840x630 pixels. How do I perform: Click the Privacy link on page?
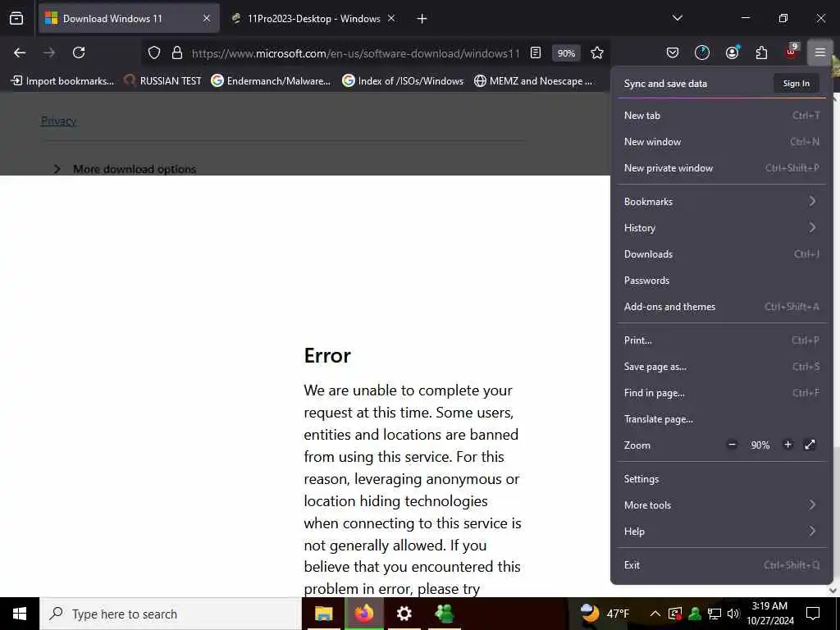coord(58,121)
